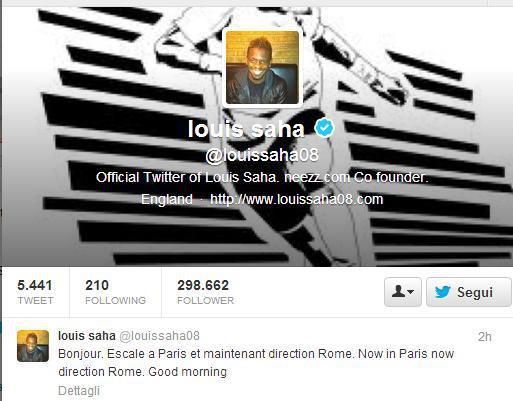513x401 pixels.
Task: Click the @louissaha08 handle in header
Action: click(x=262, y=155)
